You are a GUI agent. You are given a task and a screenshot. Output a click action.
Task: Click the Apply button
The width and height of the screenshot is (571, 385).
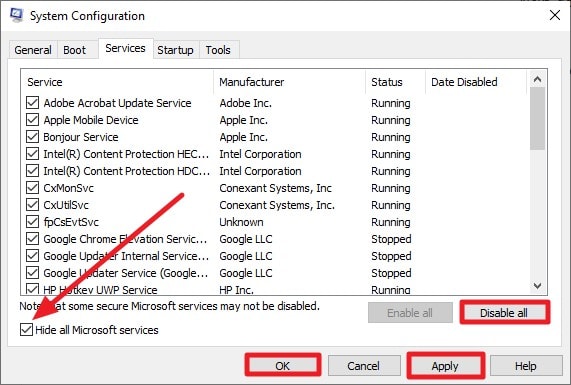point(445,365)
